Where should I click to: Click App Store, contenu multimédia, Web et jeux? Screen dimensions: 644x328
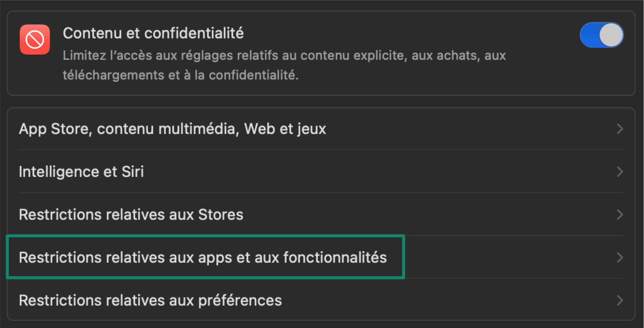click(x=172, y=129)
